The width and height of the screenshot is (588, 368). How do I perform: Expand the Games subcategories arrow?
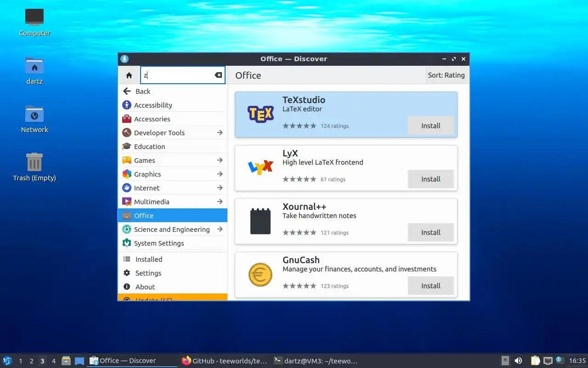tap(220, 160)
